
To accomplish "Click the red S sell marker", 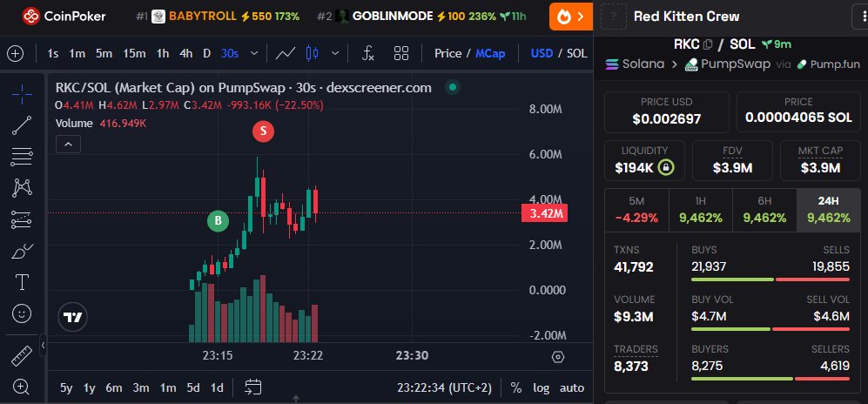I will click(264, 131).
